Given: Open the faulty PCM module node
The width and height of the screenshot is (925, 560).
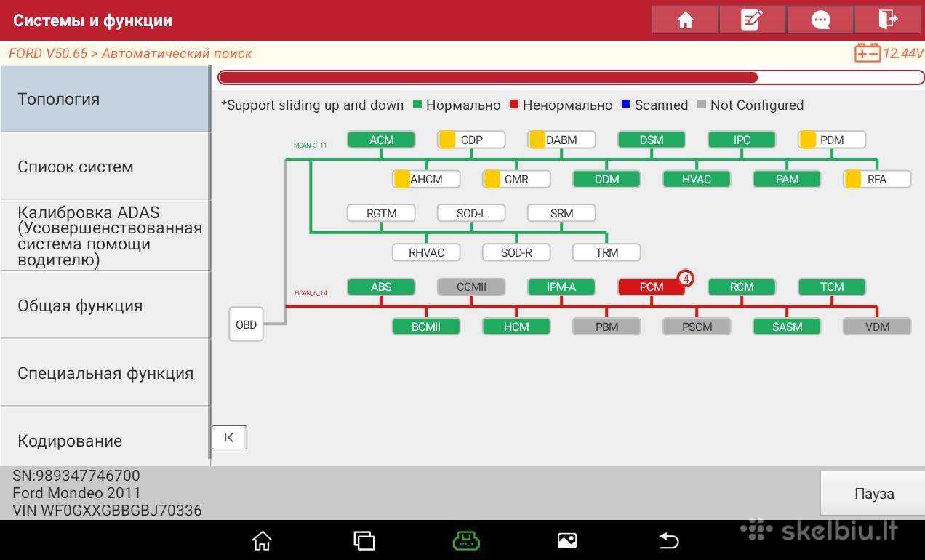Looking at the screenshot, I should [652, 287].
